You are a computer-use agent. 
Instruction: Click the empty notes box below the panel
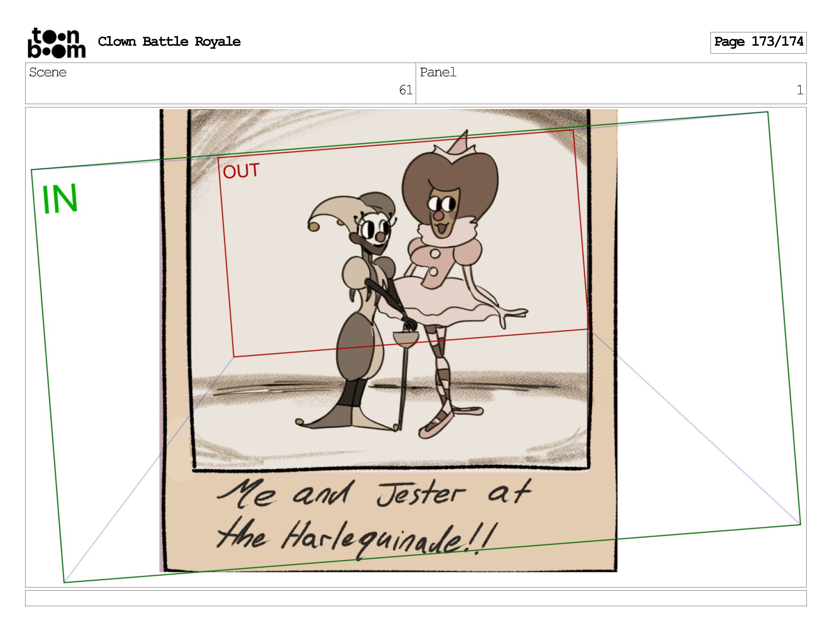tap(416, 598)
